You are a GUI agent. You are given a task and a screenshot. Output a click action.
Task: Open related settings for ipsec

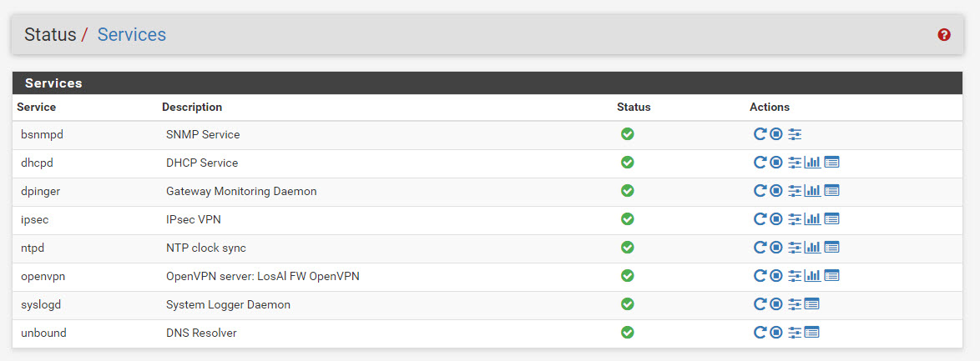[x=795, y=218]
